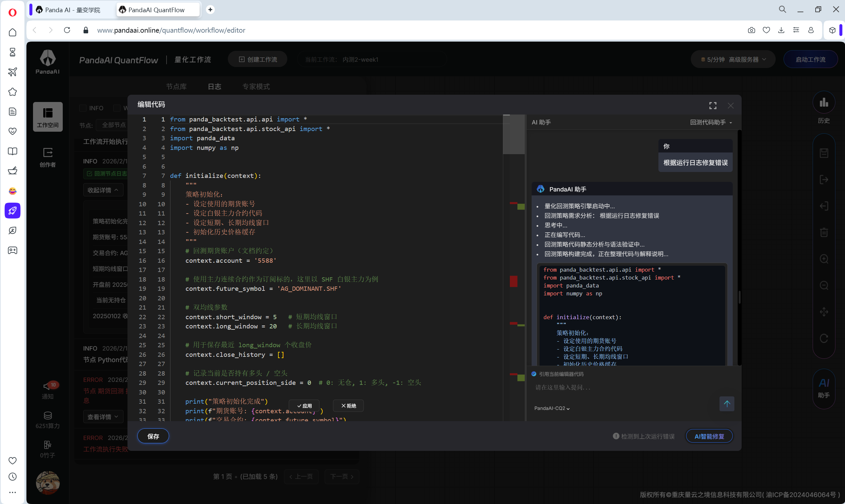Open the three-dots more menu in Opera sidebar
845x504 pixels.
click(13, 492)
